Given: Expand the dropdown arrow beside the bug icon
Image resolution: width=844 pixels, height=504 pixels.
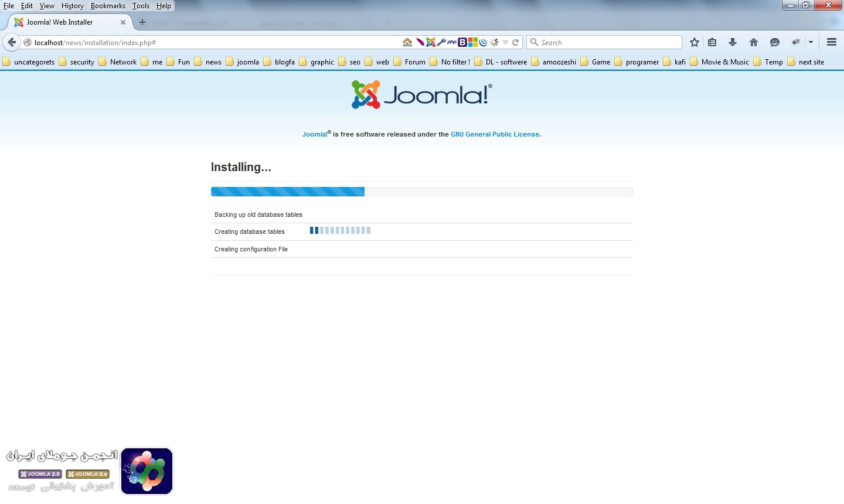Looking at the screenshot, I should [811, 42].
